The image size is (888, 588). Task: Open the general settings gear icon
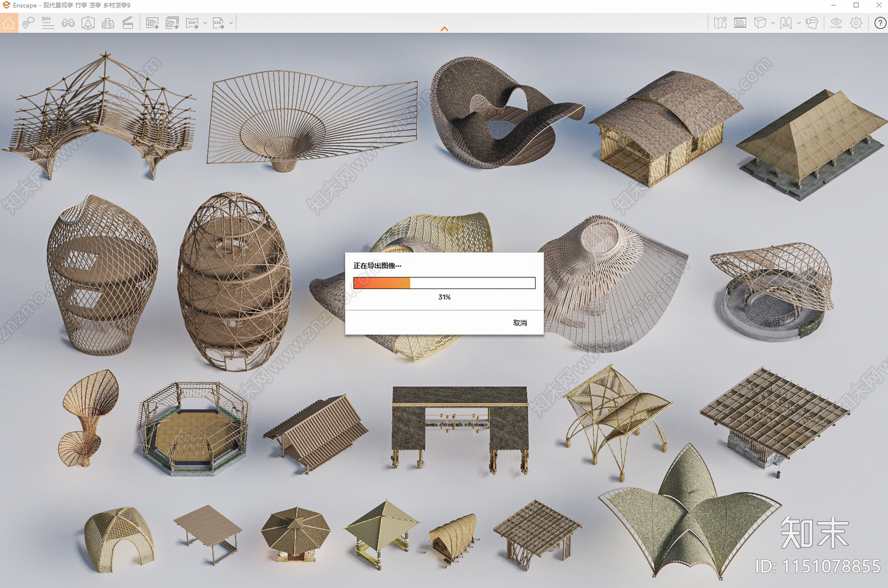click(856, 23)
